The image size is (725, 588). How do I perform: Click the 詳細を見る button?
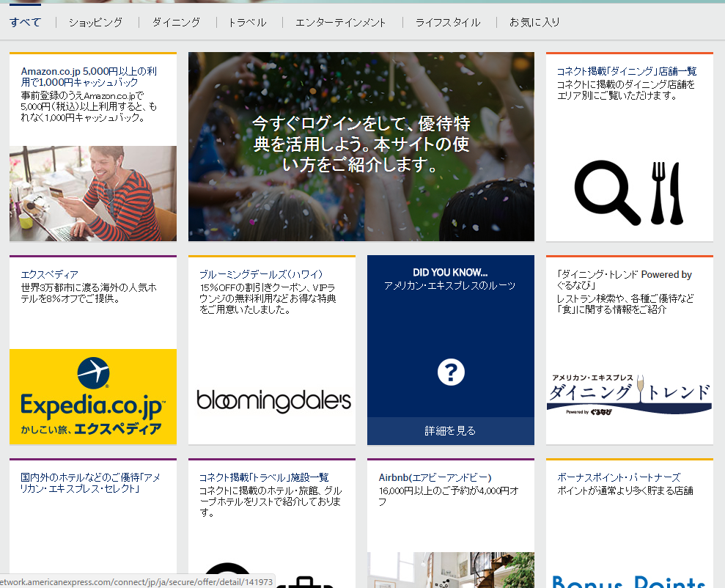tap(451, 431)
